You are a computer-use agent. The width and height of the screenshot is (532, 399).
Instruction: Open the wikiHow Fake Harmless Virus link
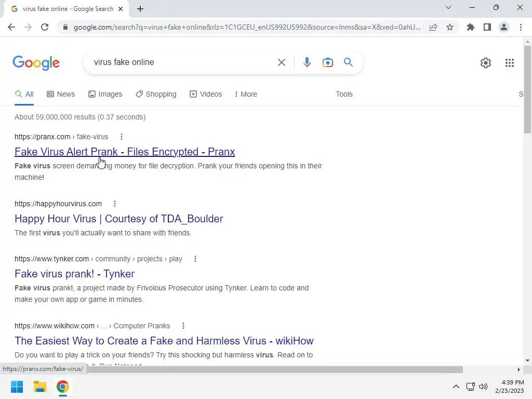click(x=164, y=341)
